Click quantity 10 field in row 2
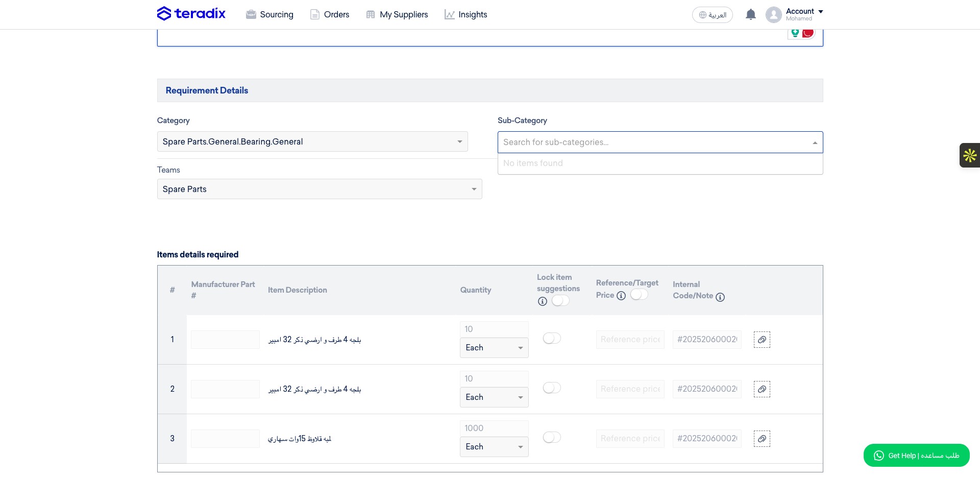The image size is (980, 477). pyautogui.click(x=494, y=378)
